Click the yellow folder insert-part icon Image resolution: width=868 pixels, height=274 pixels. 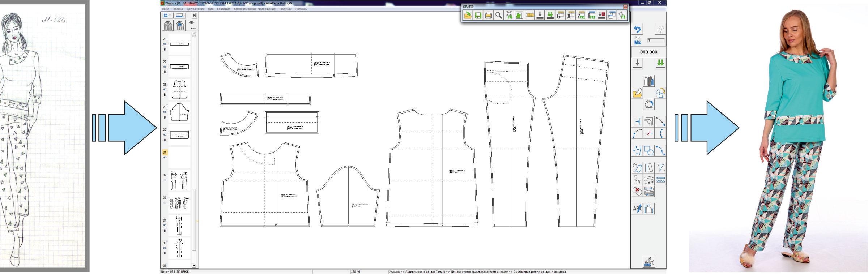(x=638, y=93)
